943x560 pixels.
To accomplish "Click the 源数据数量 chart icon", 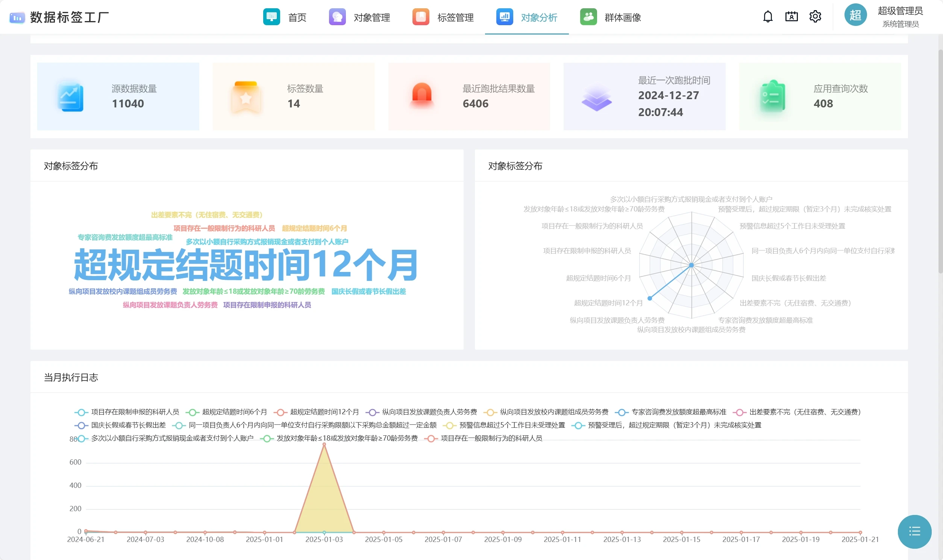I will [x=71, y=97].
